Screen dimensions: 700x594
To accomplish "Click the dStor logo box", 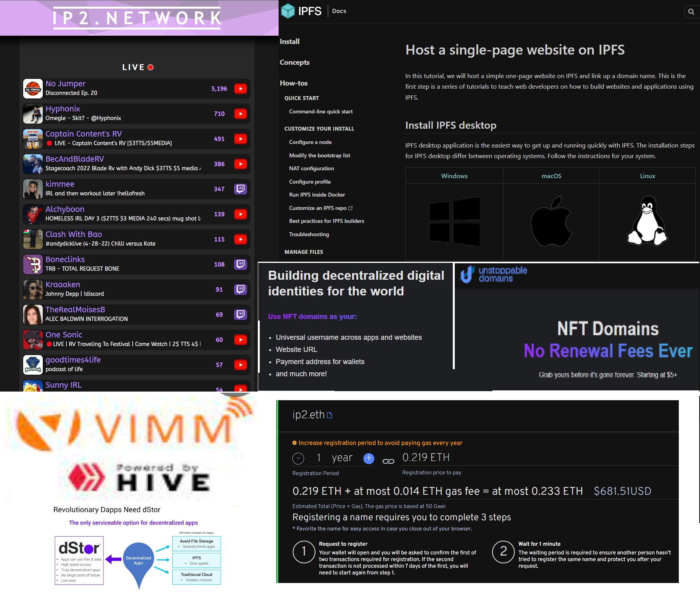I will click(79, 560).
